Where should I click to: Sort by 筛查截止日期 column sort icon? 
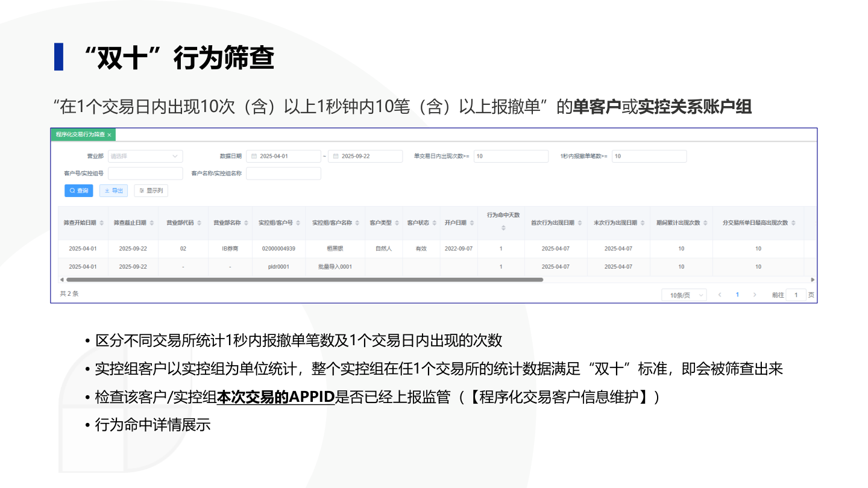(x=152, y=223)
